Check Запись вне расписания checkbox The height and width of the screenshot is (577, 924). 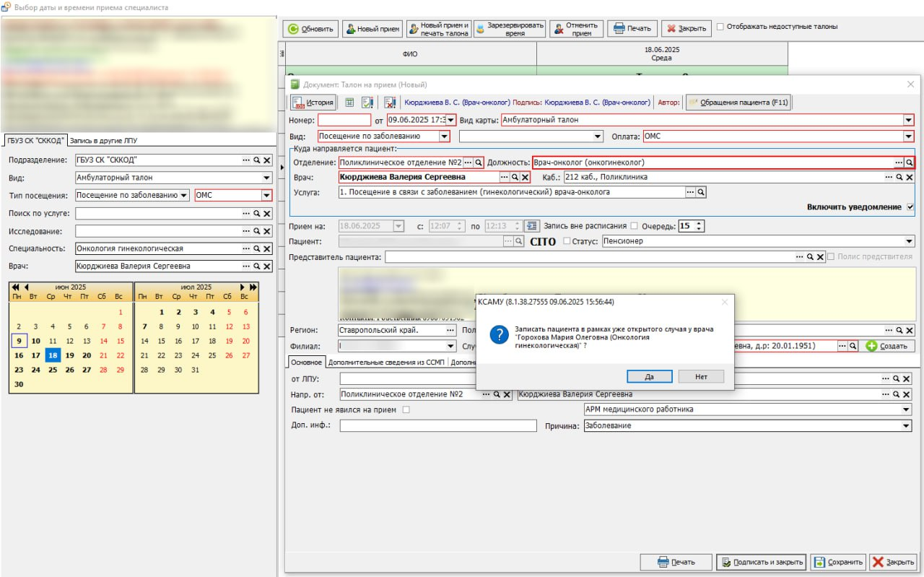[x=635, y=226]
